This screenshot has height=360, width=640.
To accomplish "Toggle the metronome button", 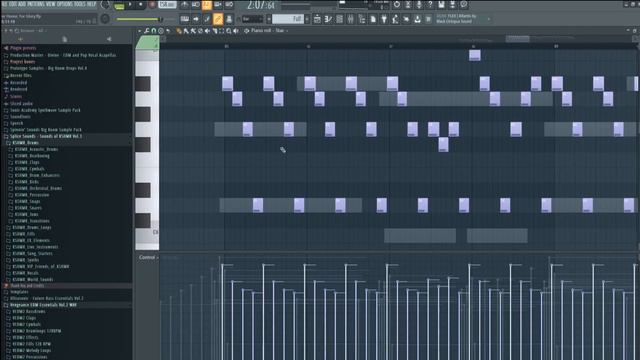I will tap(184, 4).
